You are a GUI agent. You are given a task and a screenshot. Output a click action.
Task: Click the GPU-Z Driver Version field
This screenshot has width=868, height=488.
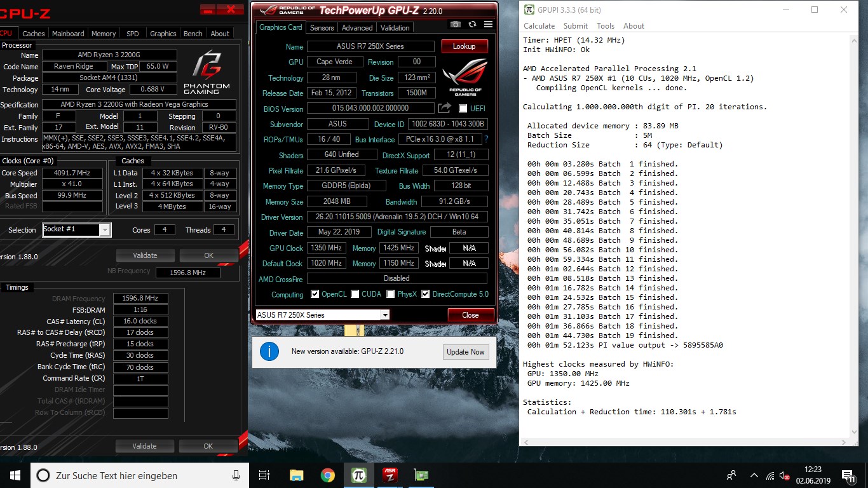(397, 217)
